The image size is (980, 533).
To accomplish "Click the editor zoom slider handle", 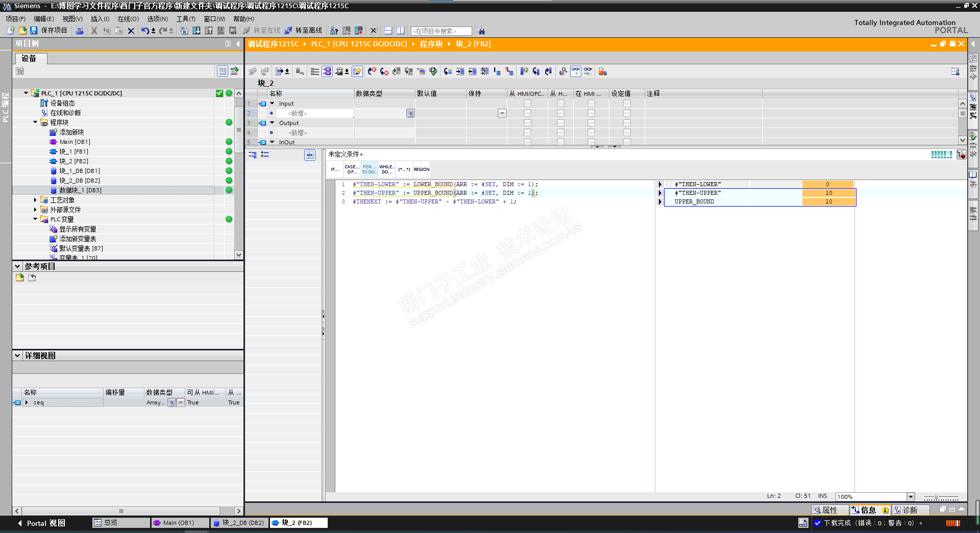I will pos(936,497).
